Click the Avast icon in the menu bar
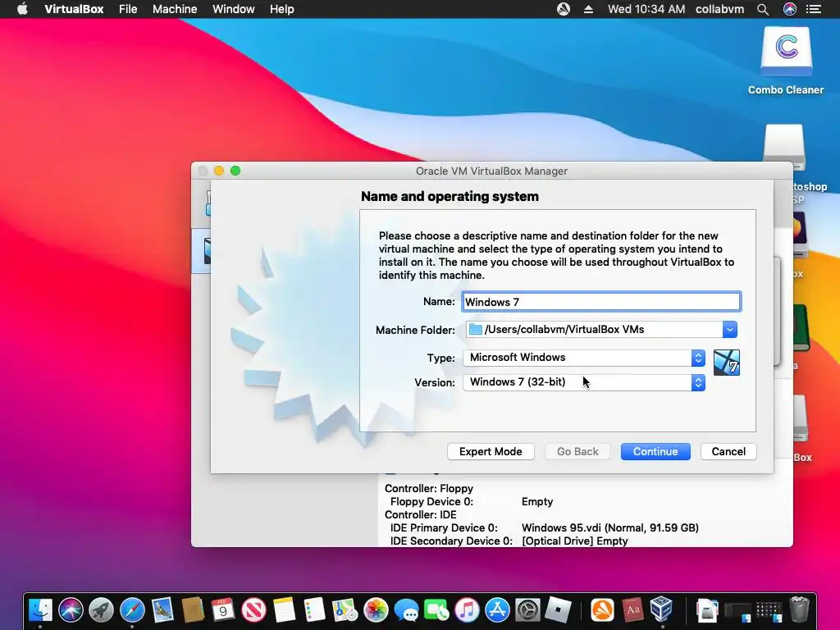This screenshot has height=630, width=840. point(563,9)
